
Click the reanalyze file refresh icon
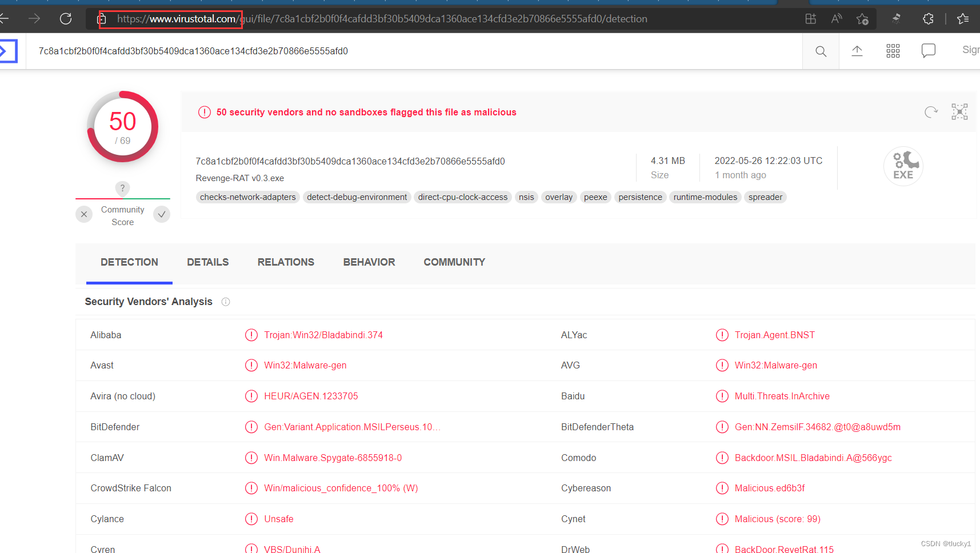pos(931,112)
